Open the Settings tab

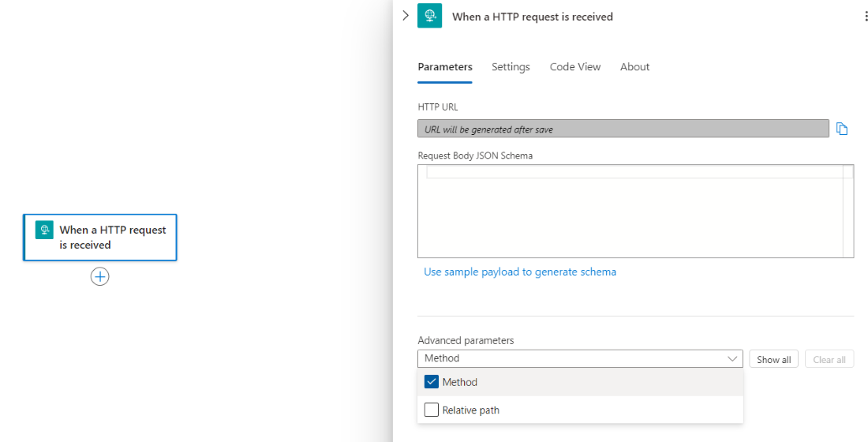[511, 67]
